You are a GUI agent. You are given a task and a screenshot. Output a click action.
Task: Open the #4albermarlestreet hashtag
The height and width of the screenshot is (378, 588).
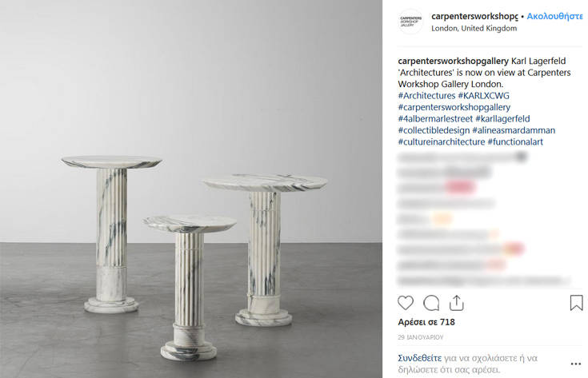435,119
